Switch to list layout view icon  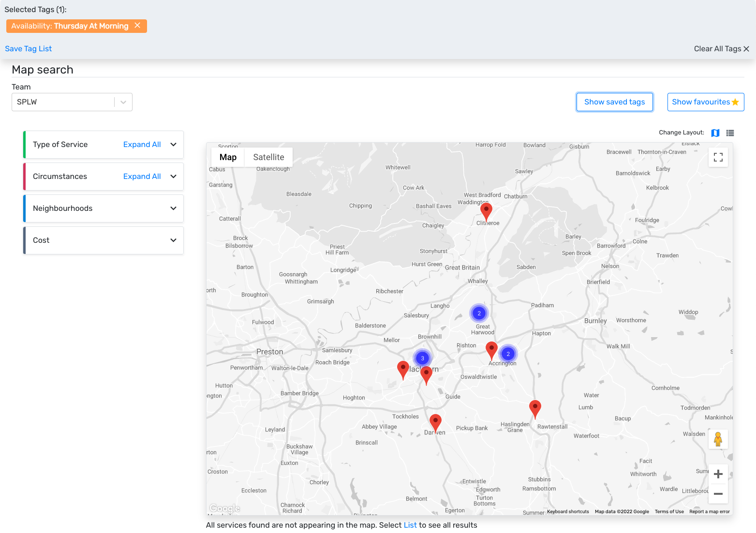pyautogui.click(x=730, y=133)
